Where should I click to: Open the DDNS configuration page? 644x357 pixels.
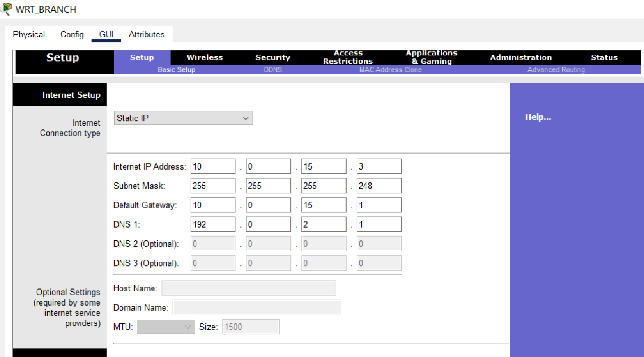pos(273,69)
